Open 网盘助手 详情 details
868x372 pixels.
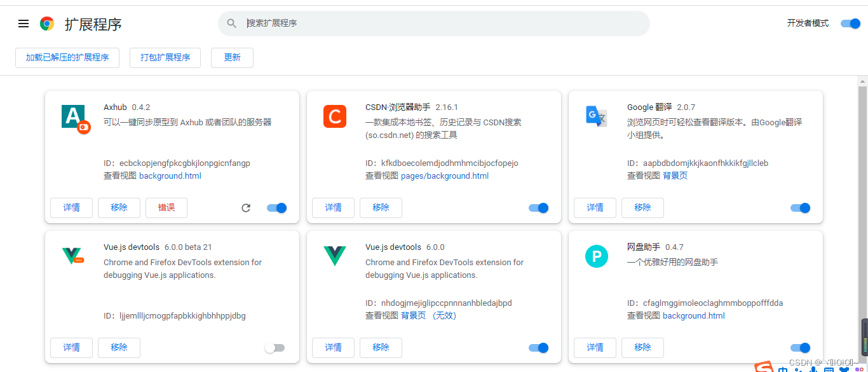[x=595, y=348]
